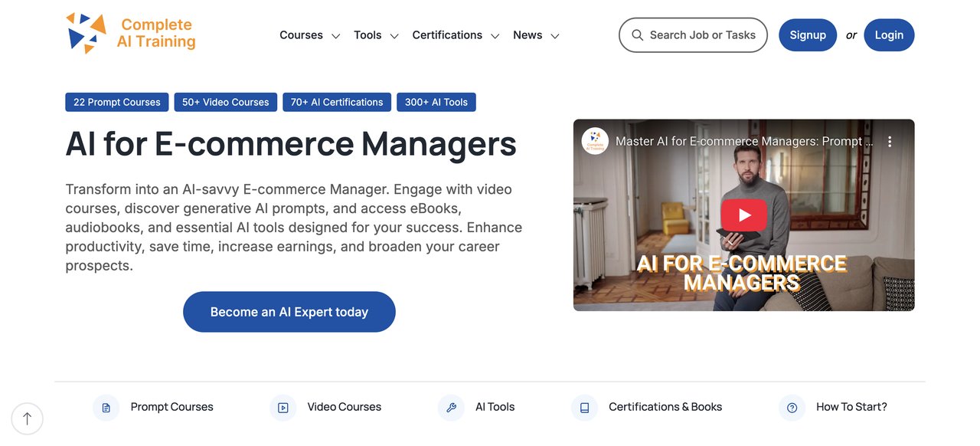Screen dimensions: 980x446
Task: Click the How To Start question icon
Action: (792, 408)
